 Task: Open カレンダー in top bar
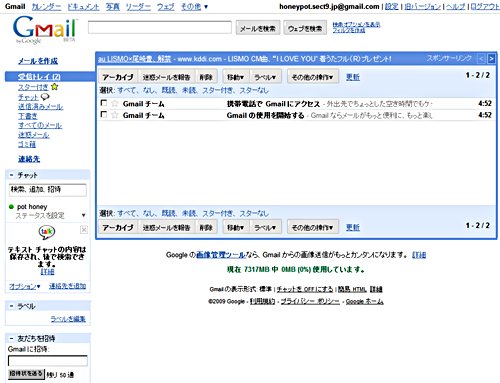point(47,6)
